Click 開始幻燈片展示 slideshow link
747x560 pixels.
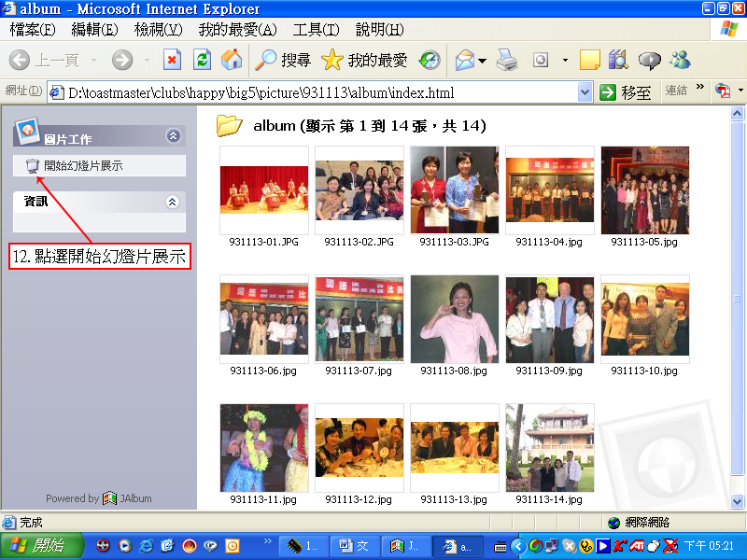(x=83, y=166)
